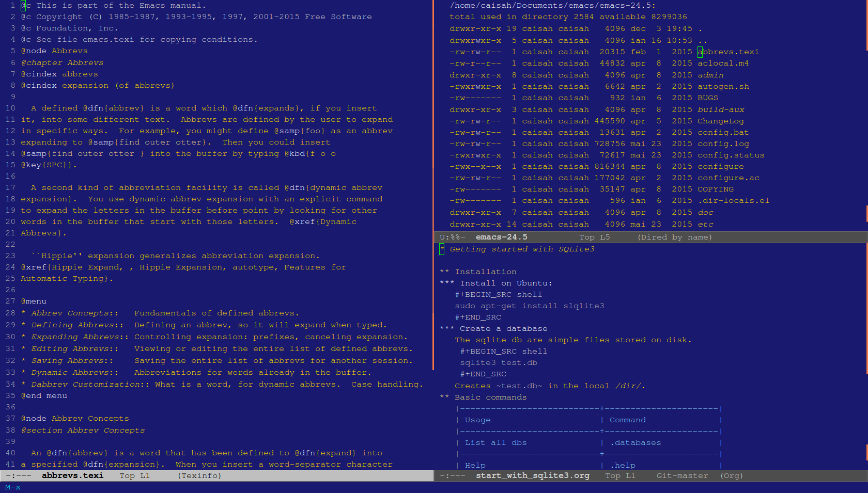Click '@section Abbrev Concepts' line
Screen dimensions: 868x493
click(x=83, y=430)
